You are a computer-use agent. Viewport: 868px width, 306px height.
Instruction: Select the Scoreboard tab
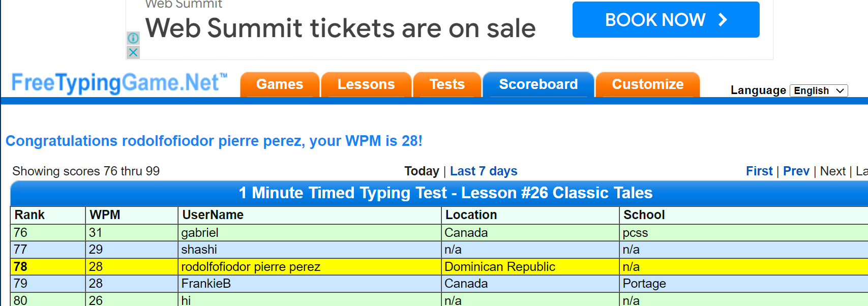click(538, 84)
